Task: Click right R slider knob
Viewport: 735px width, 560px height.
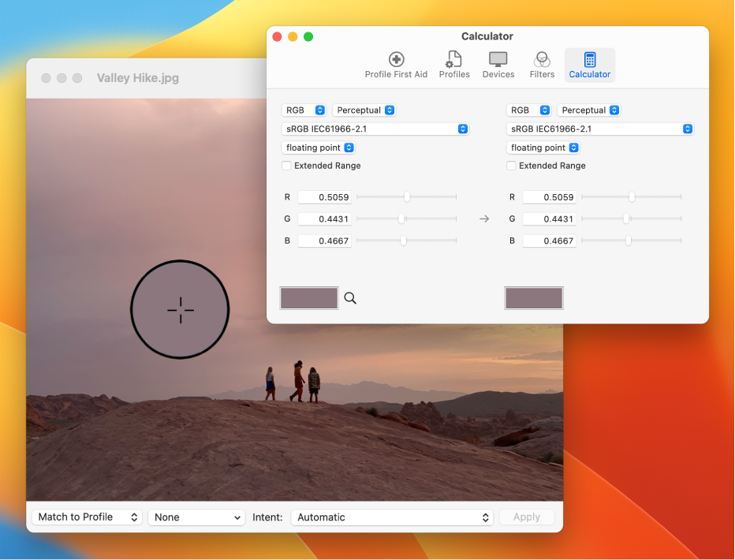Action: click(x=632, y=197)
